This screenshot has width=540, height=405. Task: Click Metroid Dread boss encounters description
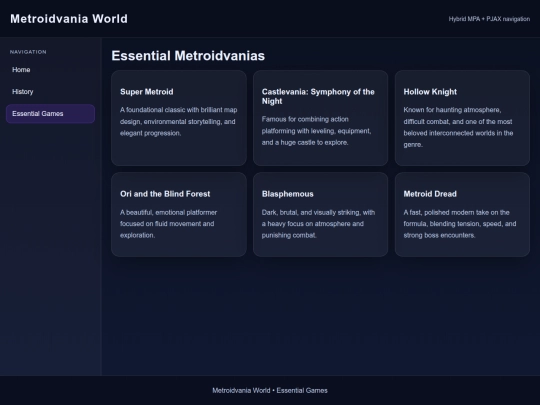[460, 224]
